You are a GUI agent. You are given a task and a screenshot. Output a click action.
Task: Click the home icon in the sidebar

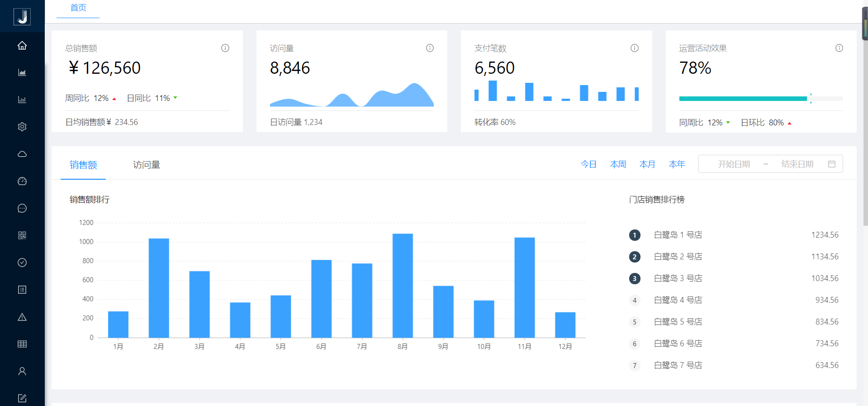point(22,46)
